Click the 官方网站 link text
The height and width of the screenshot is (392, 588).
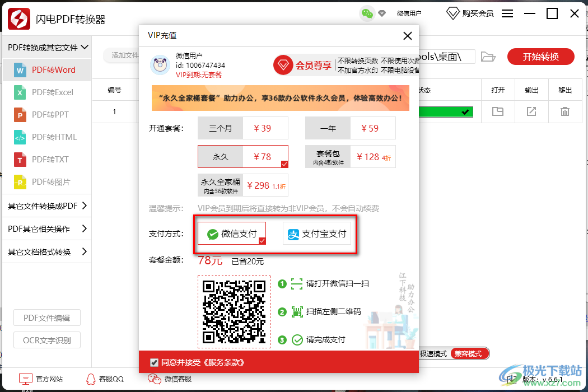tap(49, 379)
